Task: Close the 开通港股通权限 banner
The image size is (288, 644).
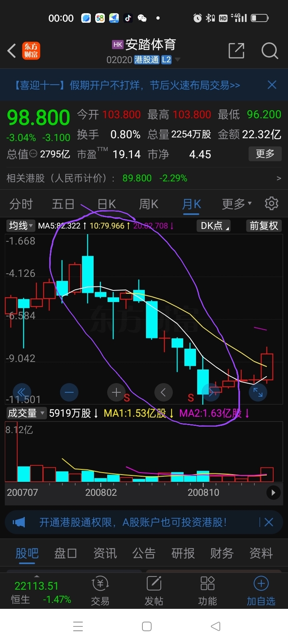Action: tap(269, 522)
